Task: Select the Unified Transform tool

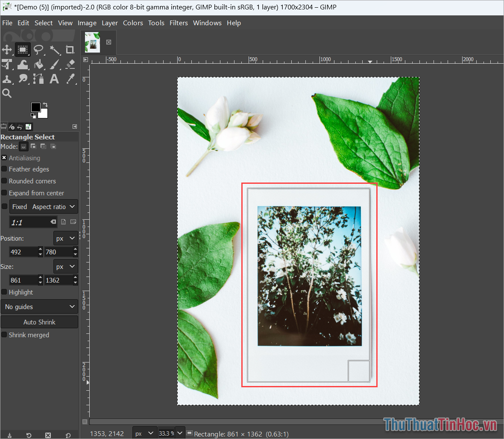Action: (7, 65)
